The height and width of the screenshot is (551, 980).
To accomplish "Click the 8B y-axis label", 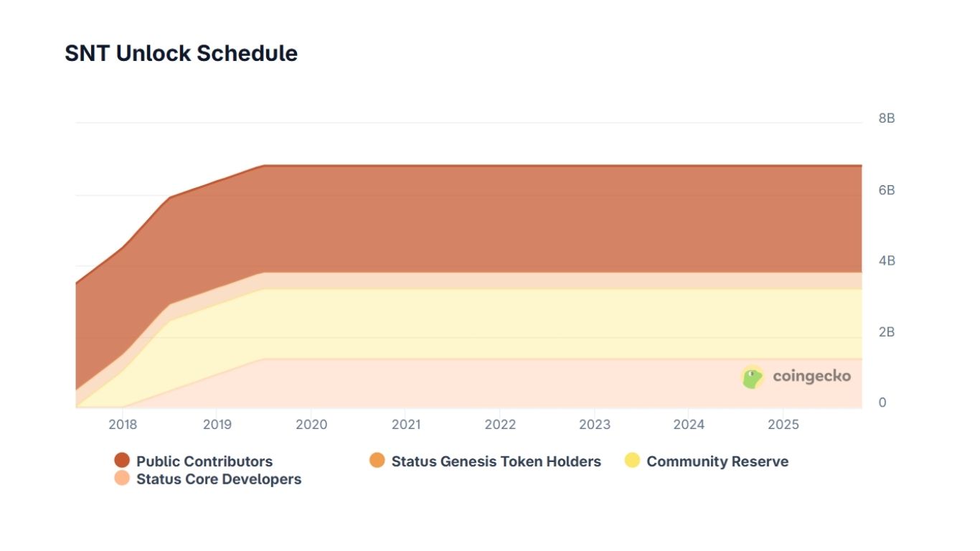I will [x=886, y=118].
